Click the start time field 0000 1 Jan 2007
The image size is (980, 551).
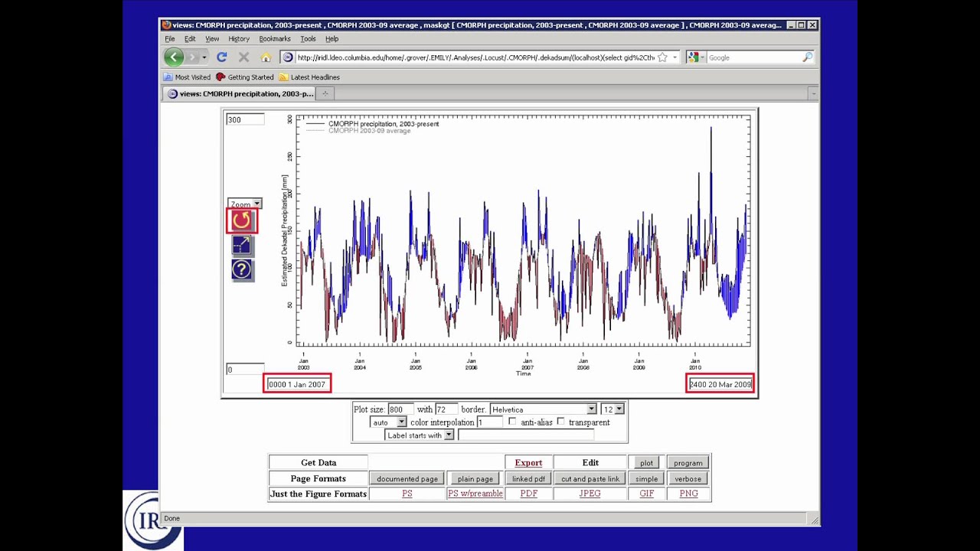pos(297,384)
